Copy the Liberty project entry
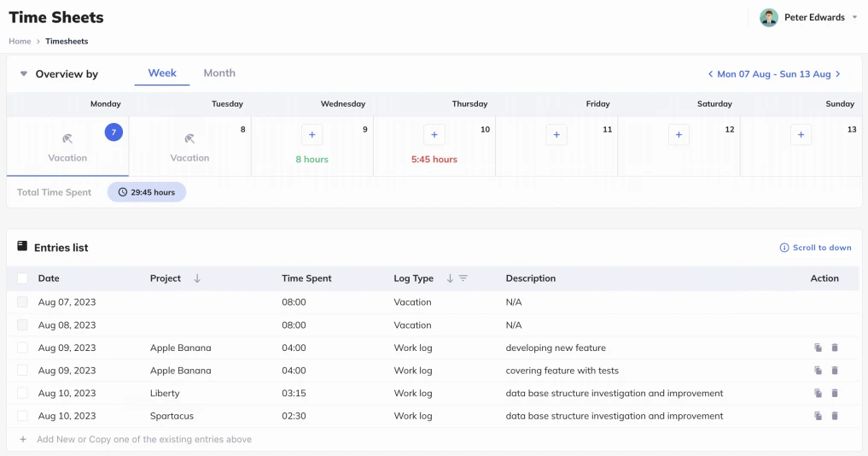Viewport: 868px width, 456px height. (818, 394)
